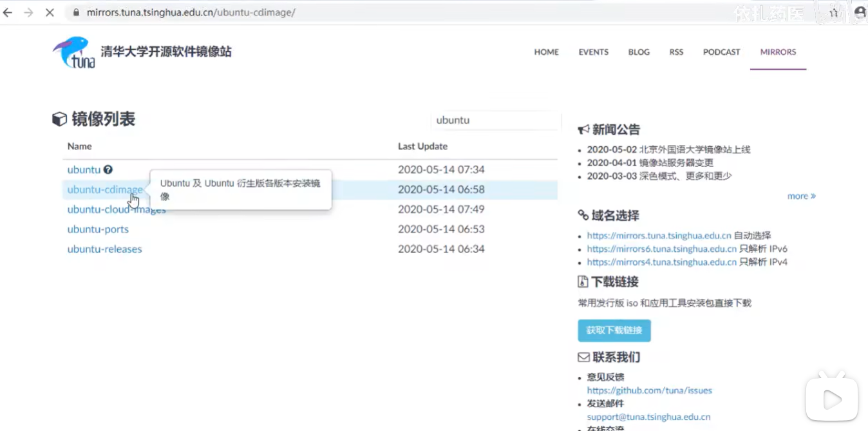
Task: Click the 意见反馈 label
Action: coord(605,378)
